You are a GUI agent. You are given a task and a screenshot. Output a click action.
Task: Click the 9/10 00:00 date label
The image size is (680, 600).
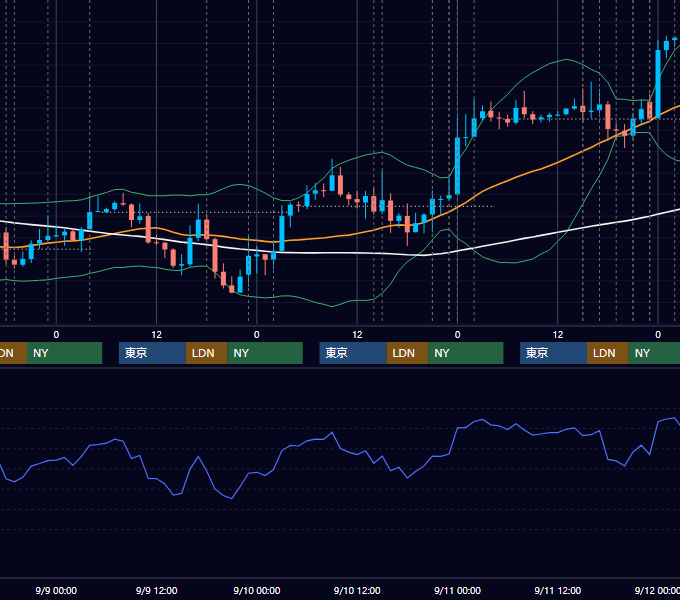[257, 590]
